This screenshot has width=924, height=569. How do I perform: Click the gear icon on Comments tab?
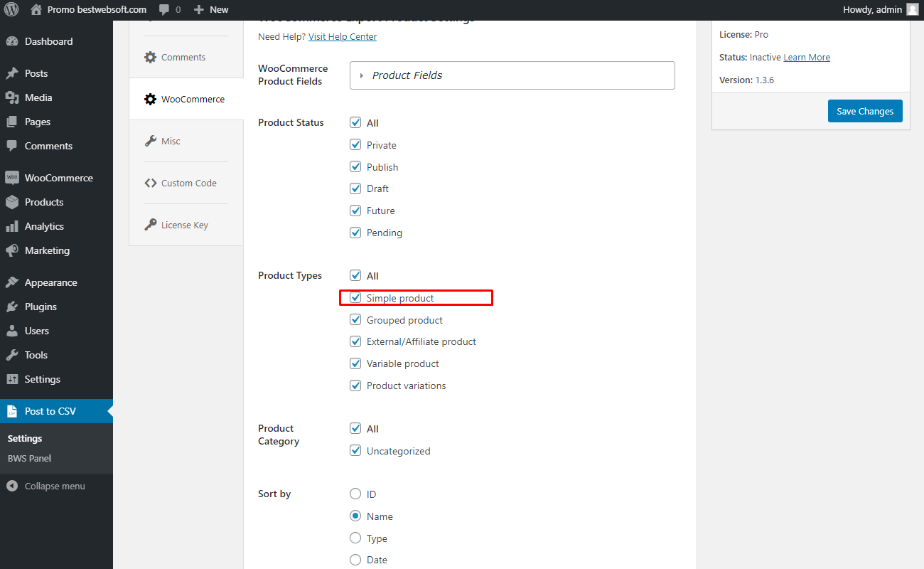(150, 58)
